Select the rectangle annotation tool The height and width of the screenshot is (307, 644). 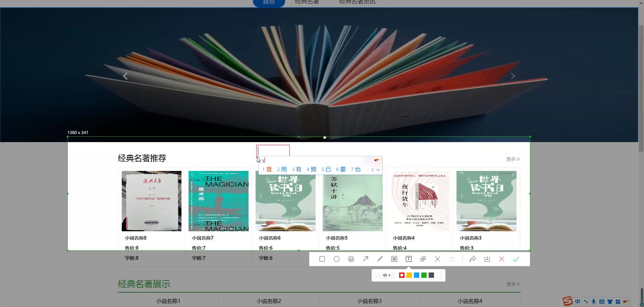click(x=322, y=259)
